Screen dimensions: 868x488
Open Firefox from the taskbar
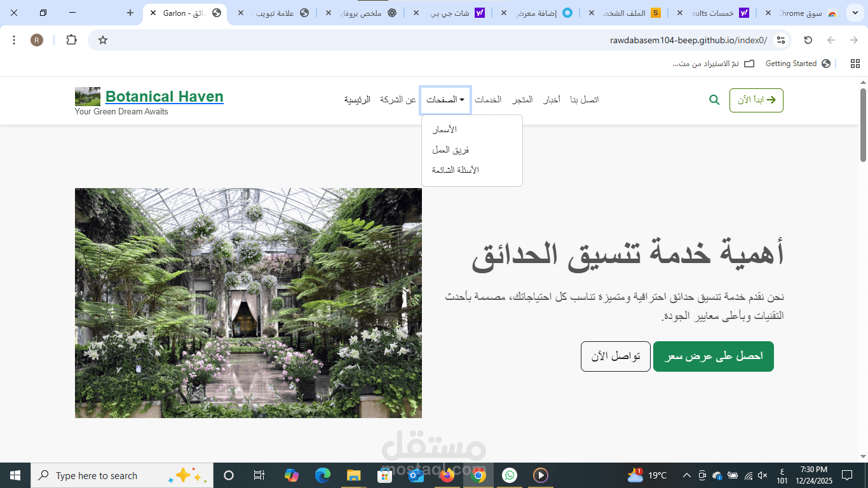point(447,475)
